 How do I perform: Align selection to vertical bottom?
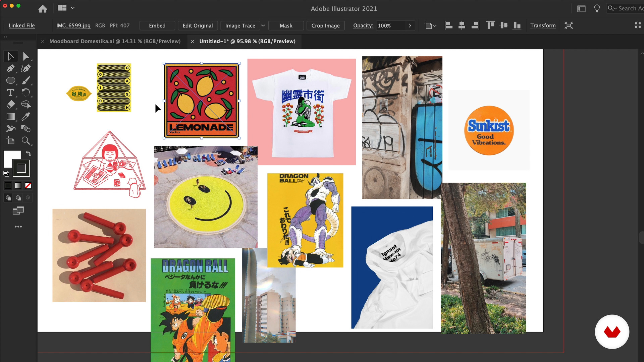pos(517,25)
